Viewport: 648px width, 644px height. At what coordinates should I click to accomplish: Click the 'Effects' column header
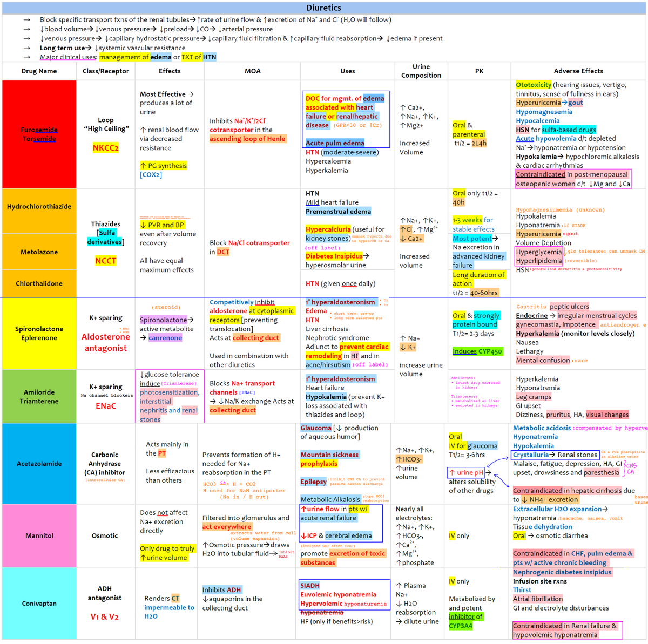(170, 71)
